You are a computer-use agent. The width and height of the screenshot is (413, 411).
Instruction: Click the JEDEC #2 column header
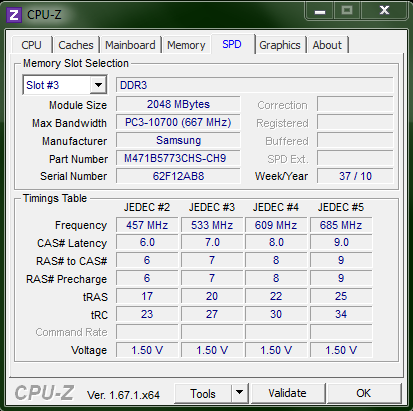coord(147,207)
